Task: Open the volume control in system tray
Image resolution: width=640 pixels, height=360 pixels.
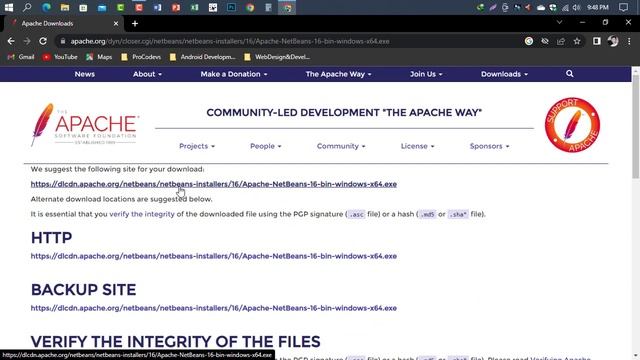Action: [x=576, y=7]
